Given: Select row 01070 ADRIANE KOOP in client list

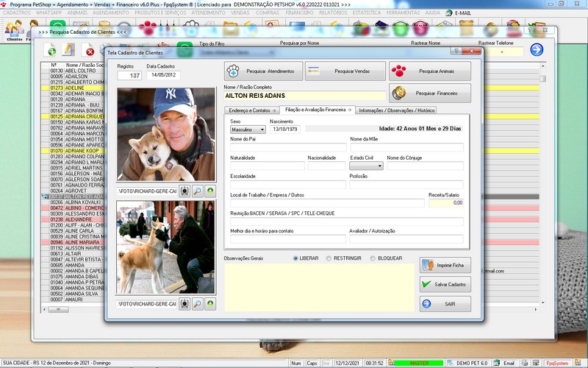Looking at the screenshot, I should (x=73, y=151).
